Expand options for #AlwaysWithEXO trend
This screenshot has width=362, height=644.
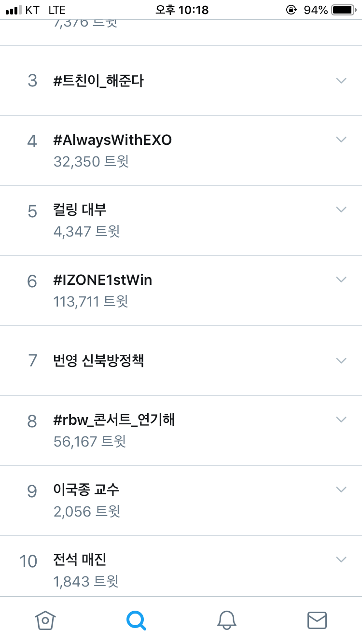(x=341, y=140)
